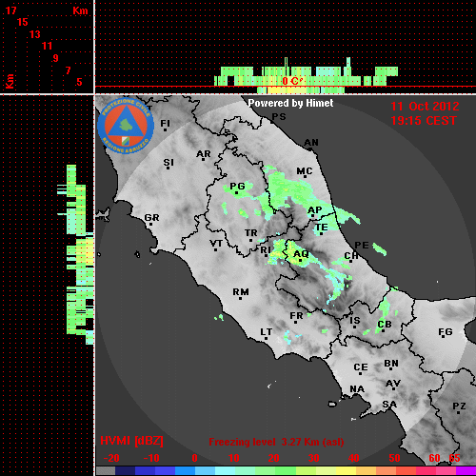This screenshot has width=476, height=476.
Task: Click the '17' km height axis label
Action: pos(10,10)
